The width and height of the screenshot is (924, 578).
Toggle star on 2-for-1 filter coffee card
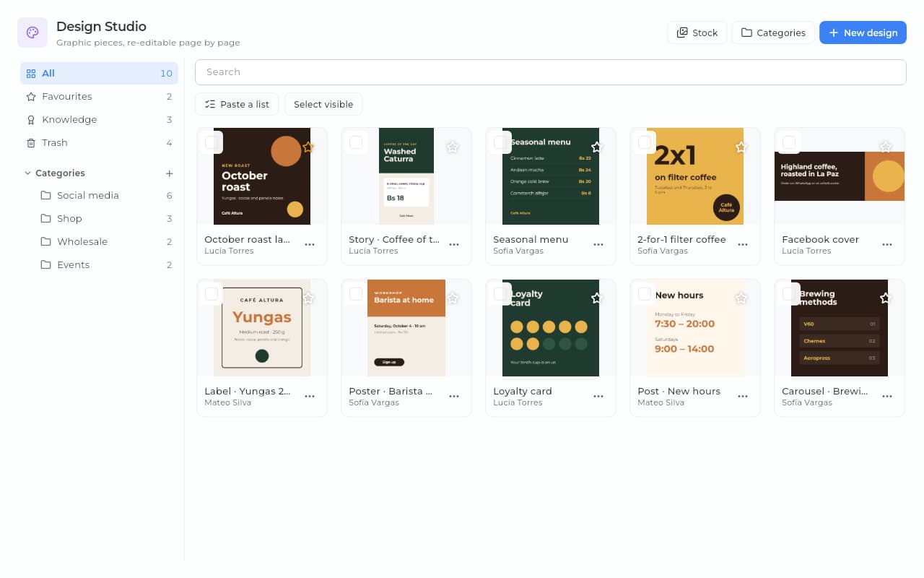point(741,147)
